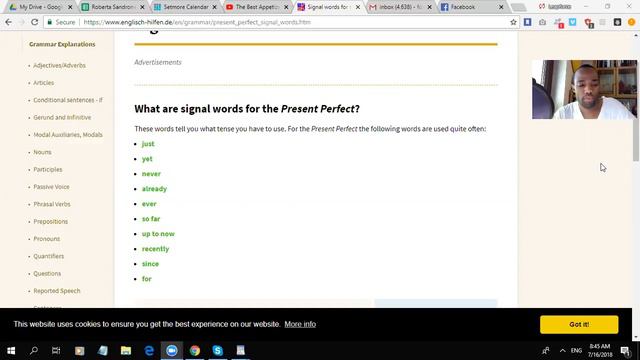
Task: Open Conditional sentences - If link
Action: coord(68,100)
